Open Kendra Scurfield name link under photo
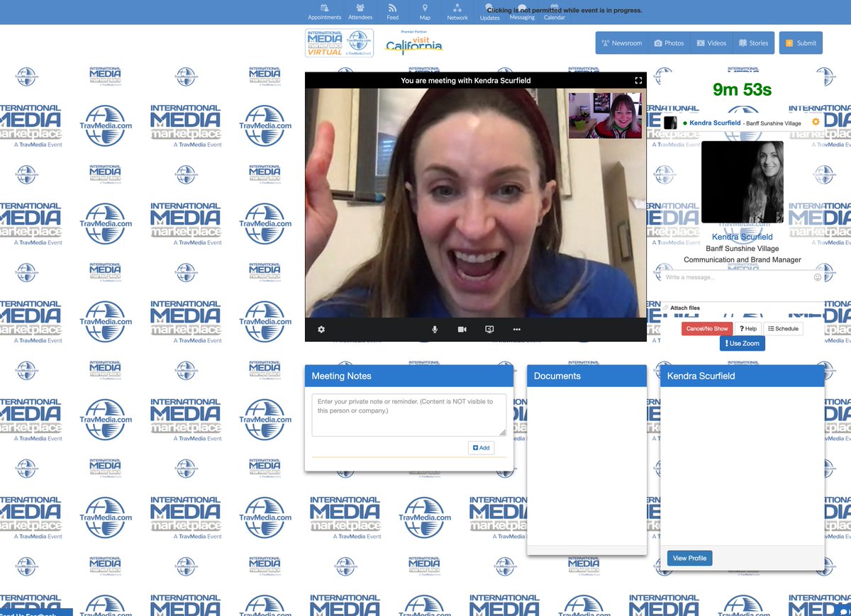 pyautogui.click(x=742, y=237)
